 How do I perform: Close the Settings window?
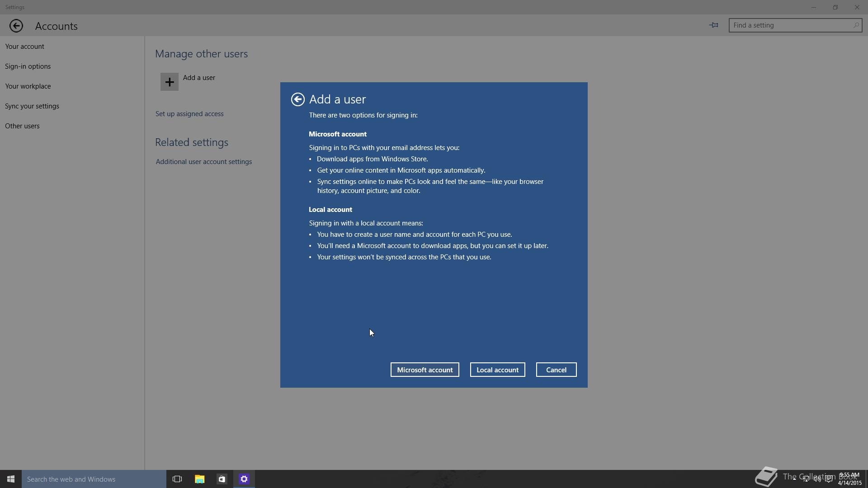[x=857, y=7]
